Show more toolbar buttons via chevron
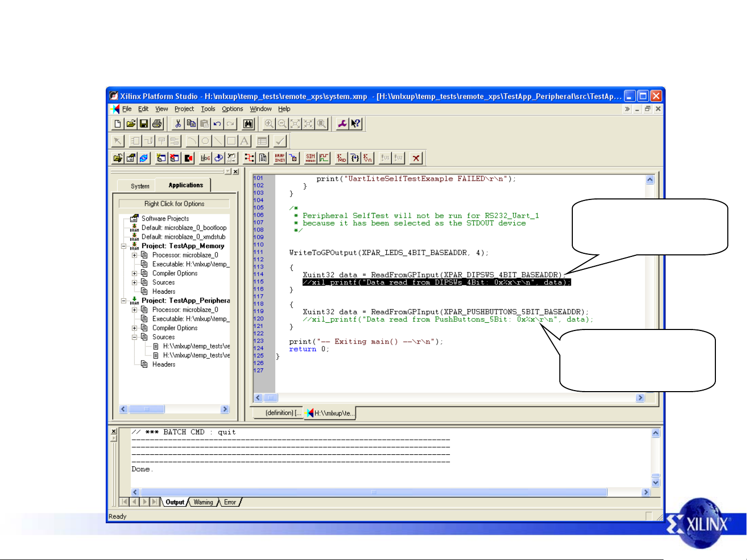This screenshot has height=560, width=747. pos(627,109)
